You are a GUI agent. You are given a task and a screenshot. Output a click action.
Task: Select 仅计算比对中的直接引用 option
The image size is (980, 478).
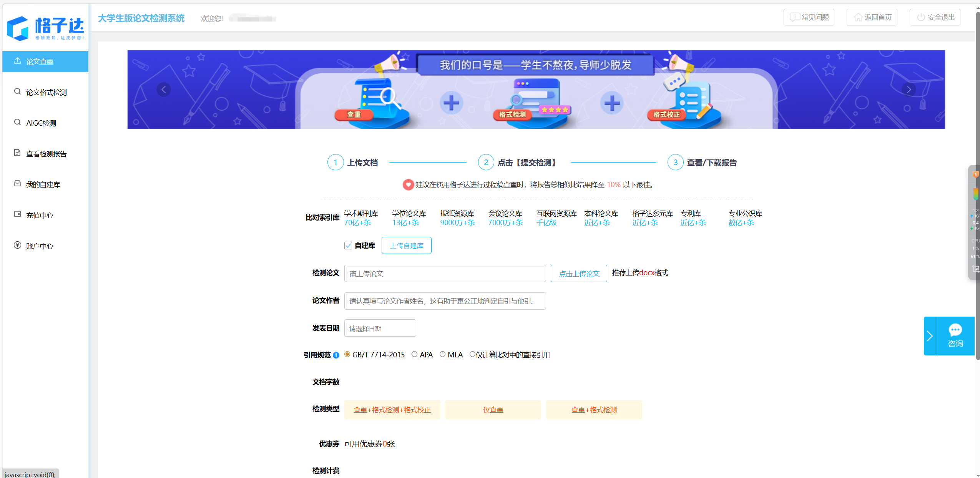[472, 354]
